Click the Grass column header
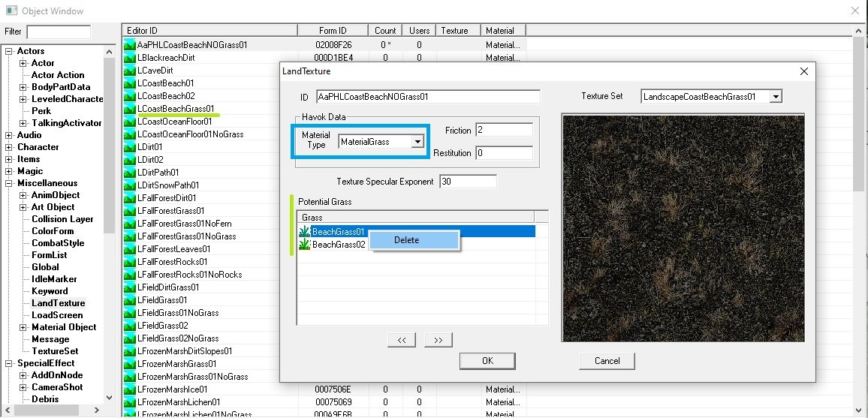The image size is (868, 418). 416,218
